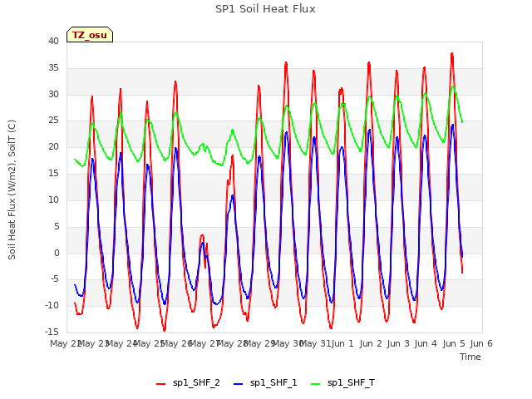Click the Soil Heat Flux y-axis label
532x399 pixels.
tap(12, 190)
